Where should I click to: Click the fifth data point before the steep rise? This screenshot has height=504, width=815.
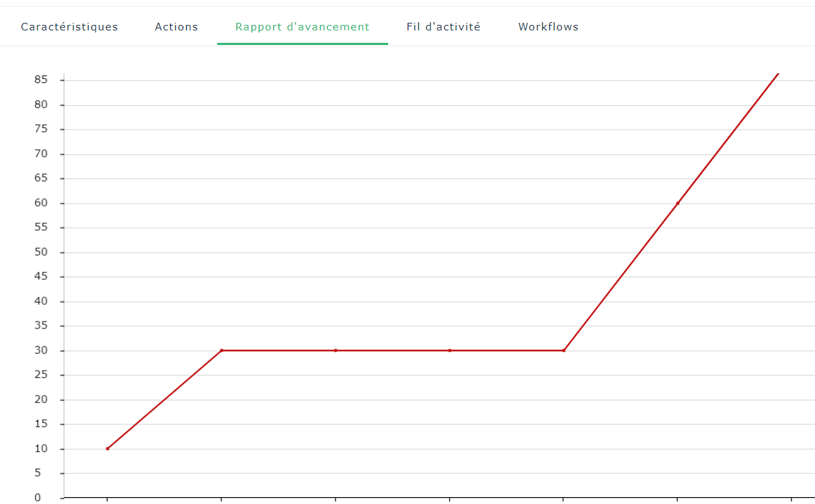[564, 351]
